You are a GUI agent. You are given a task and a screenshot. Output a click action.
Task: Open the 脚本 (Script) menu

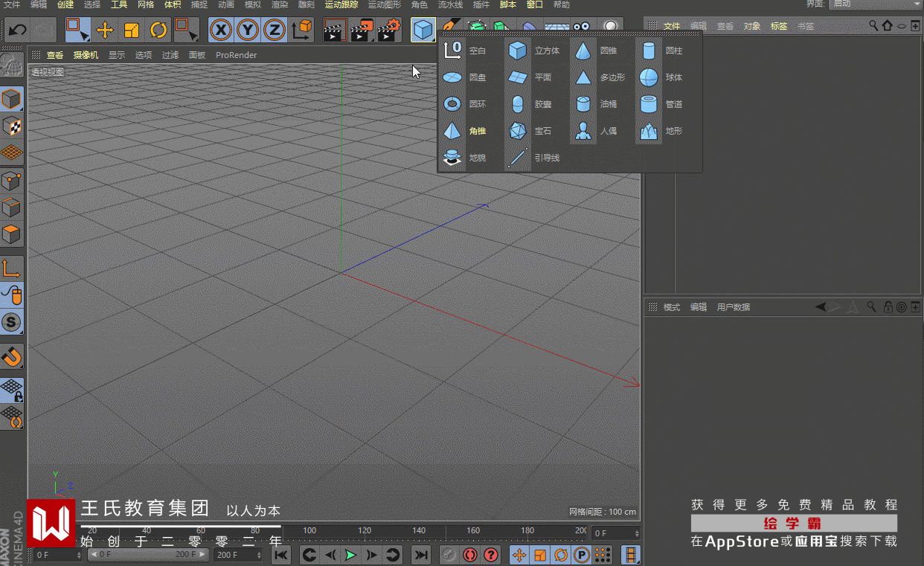point(508,4)
